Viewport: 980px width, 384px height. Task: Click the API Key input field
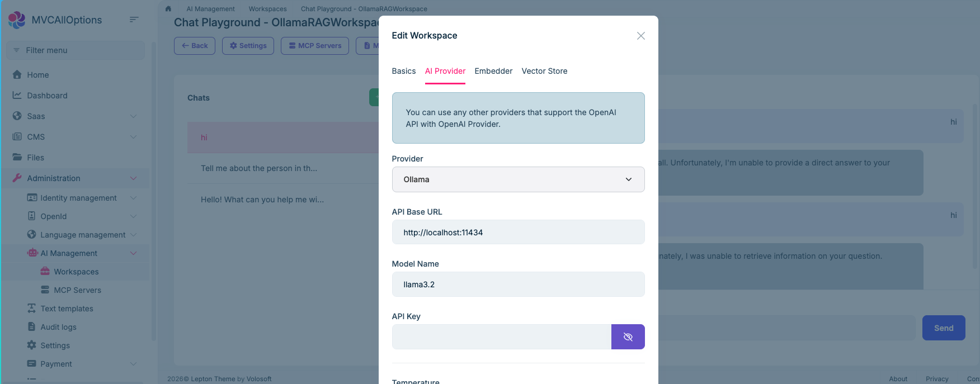pyautogui.click(x=501, y=337)
